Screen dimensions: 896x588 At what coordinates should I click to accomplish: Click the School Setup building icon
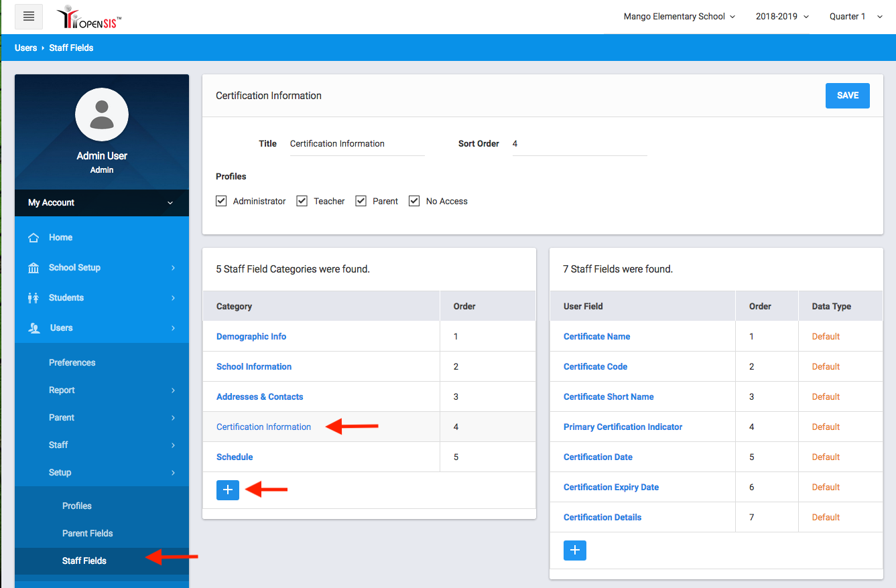coord(34,268)
